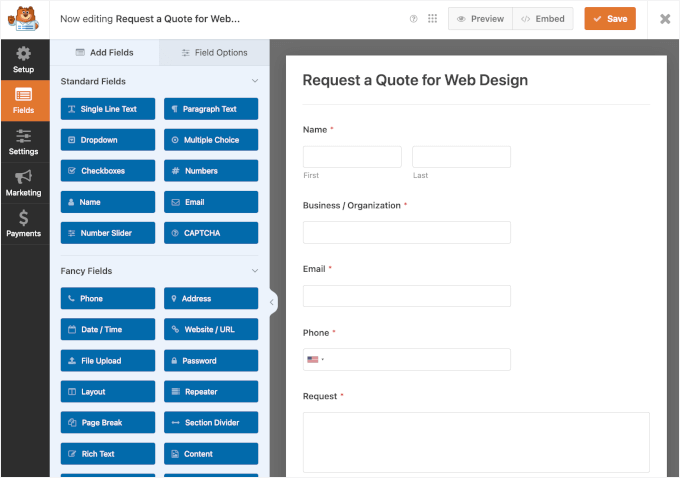Collapse the Standard Fields section

pyautogui.click(x=255, y=81)
